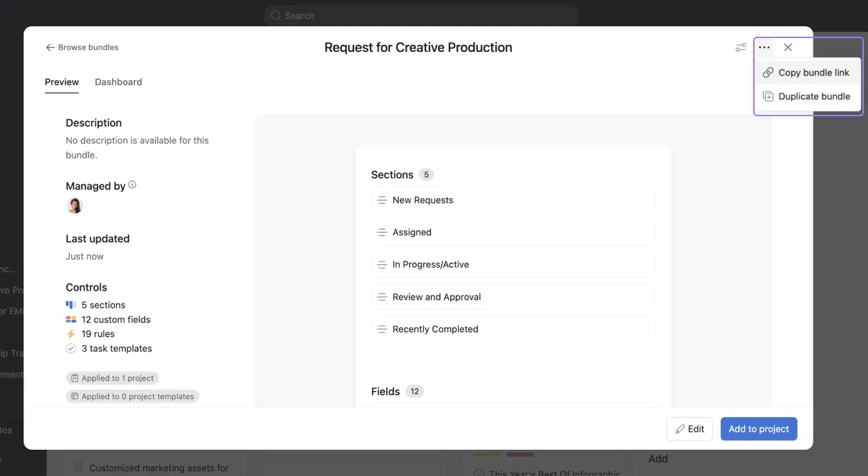The width and height of the screenshot is (868, 476).
Task: Switch to the Preview tab
Action: pos(62,82)
